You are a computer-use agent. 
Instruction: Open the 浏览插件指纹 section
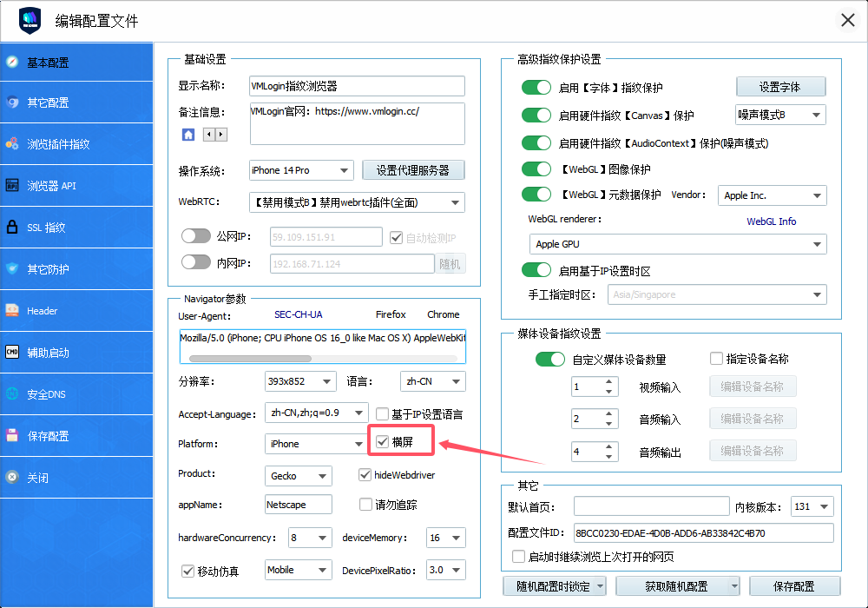[76, 144]
